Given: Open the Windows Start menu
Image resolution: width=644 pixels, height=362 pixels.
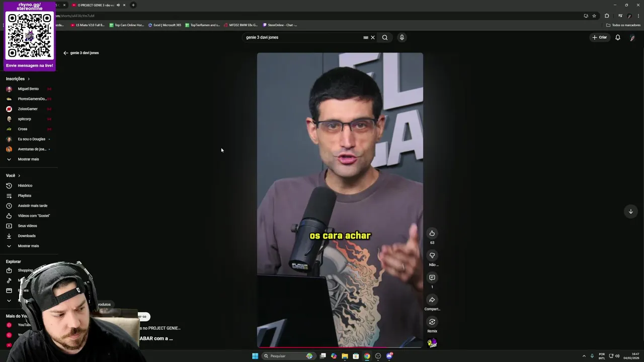Looking at the screenshot, I should point(255,356).
